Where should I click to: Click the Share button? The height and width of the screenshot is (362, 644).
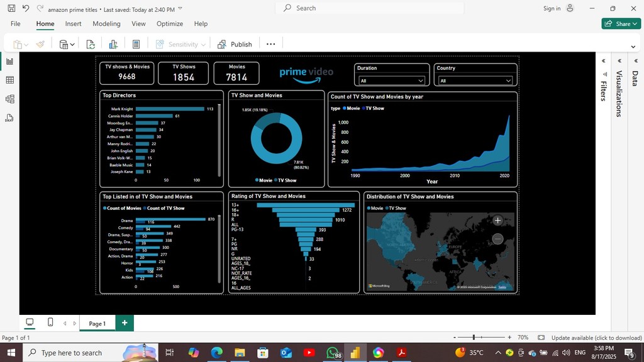click(621, 24)
